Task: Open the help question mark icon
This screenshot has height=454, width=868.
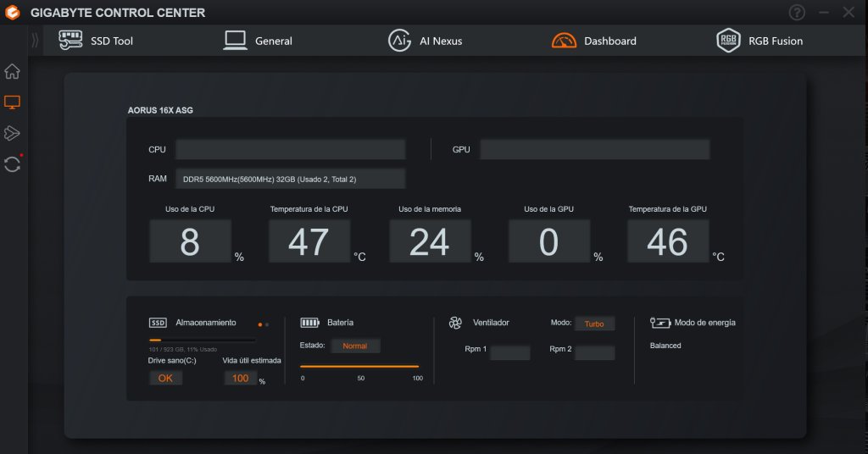Action: pyautogui.click(x=797, y=12)
